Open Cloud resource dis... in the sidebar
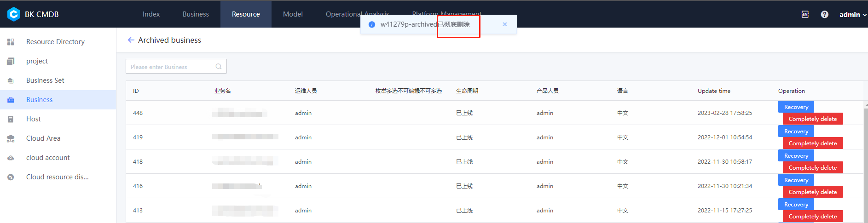 58,177
